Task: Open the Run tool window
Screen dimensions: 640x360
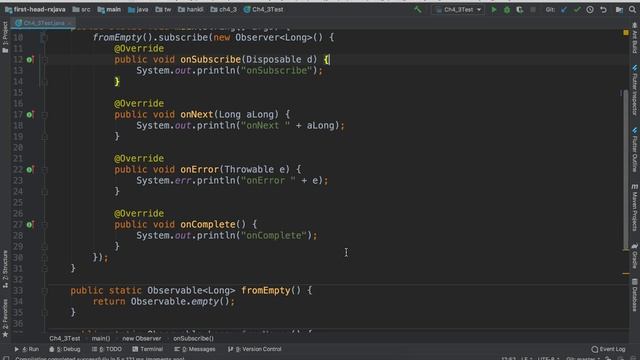Action: 27,349
